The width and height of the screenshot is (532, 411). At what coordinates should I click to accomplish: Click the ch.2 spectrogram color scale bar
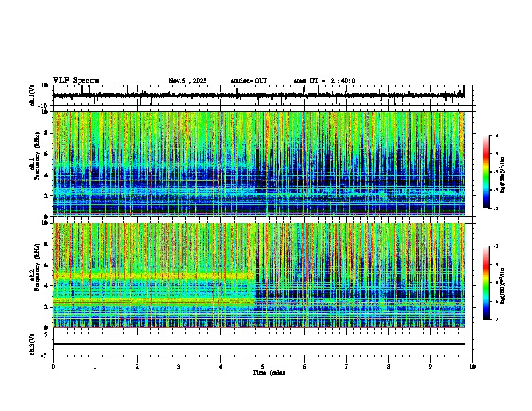click(486, 283)
